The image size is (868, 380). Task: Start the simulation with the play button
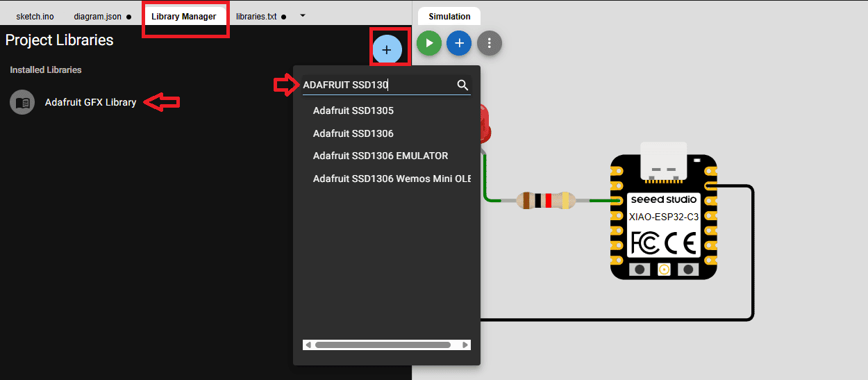[429, 43]
